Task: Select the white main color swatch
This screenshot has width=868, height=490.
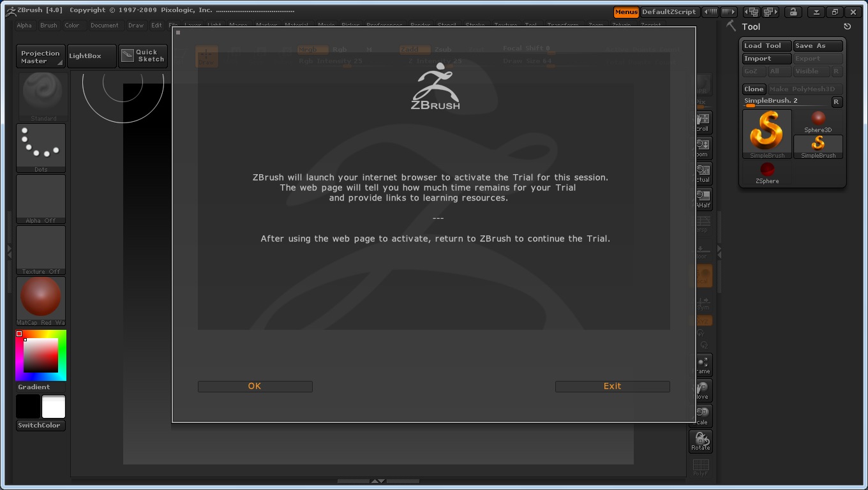Action: (54, 406)
